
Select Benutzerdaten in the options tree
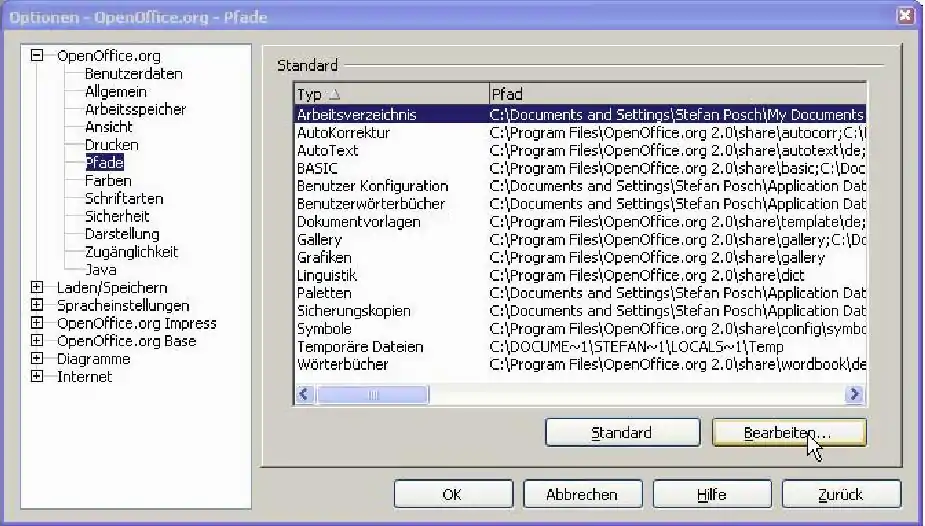134,74
